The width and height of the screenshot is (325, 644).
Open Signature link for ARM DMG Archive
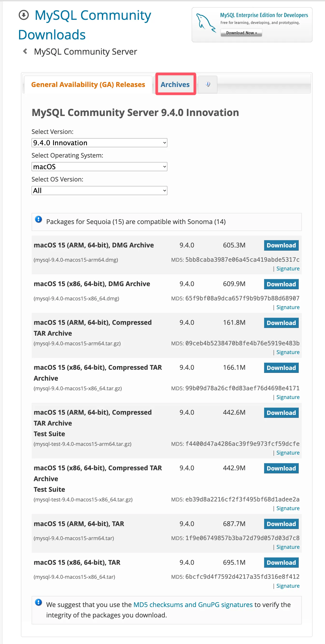[x=288, y=268]
